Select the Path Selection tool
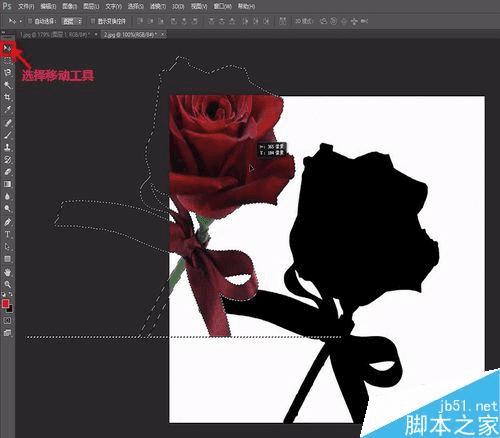 point(7,247)
